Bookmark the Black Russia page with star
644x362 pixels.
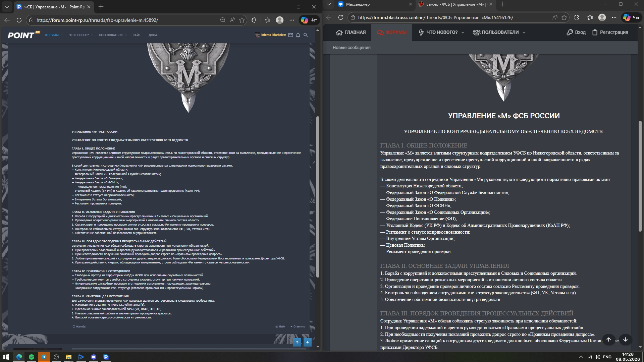564,17
